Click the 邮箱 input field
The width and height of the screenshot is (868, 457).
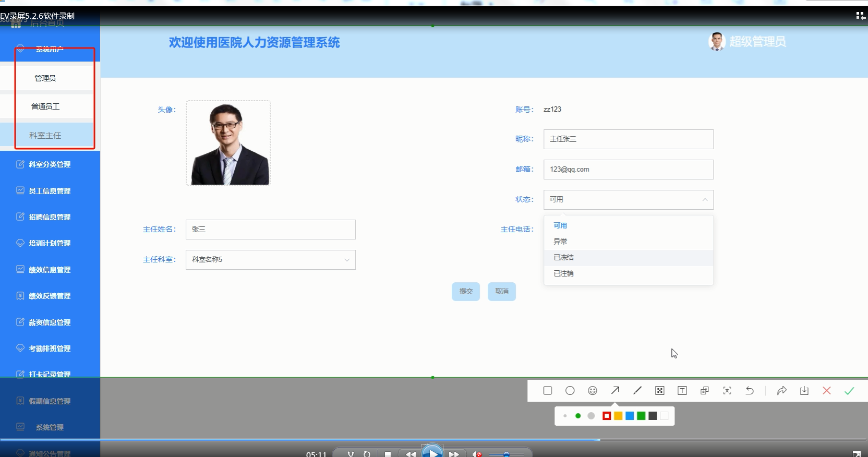tap(629, 170)
